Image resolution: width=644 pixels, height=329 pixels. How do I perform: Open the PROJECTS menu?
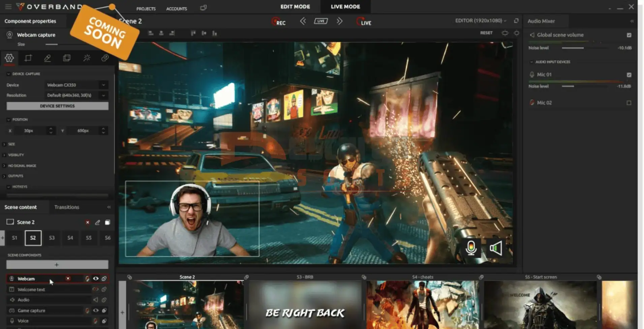click(x=146, y=9)
